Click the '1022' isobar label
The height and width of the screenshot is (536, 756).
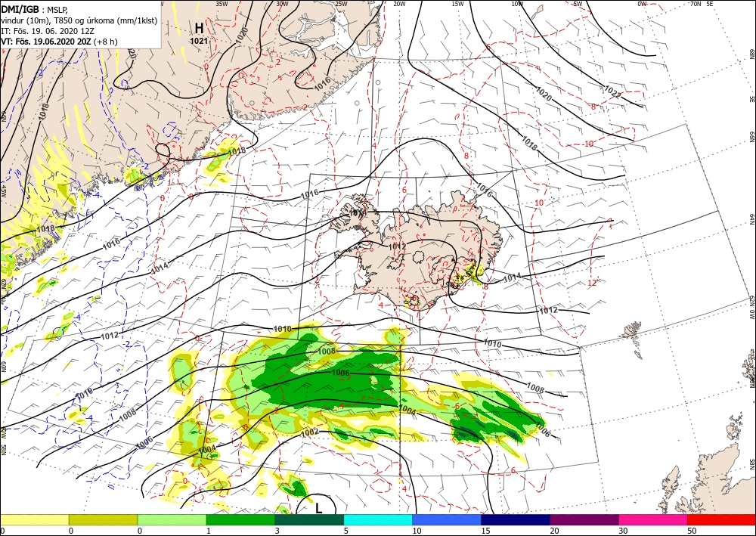point(612,91)
